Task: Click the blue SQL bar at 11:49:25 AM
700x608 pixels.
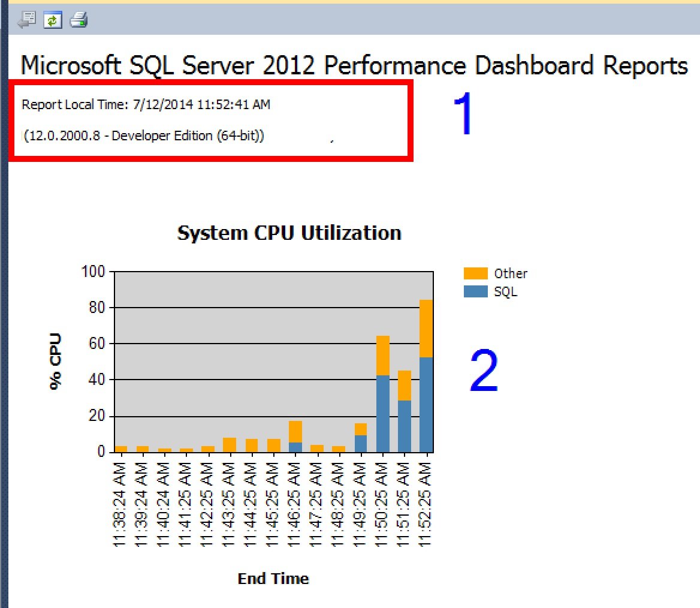Action: tap(361, 444)
